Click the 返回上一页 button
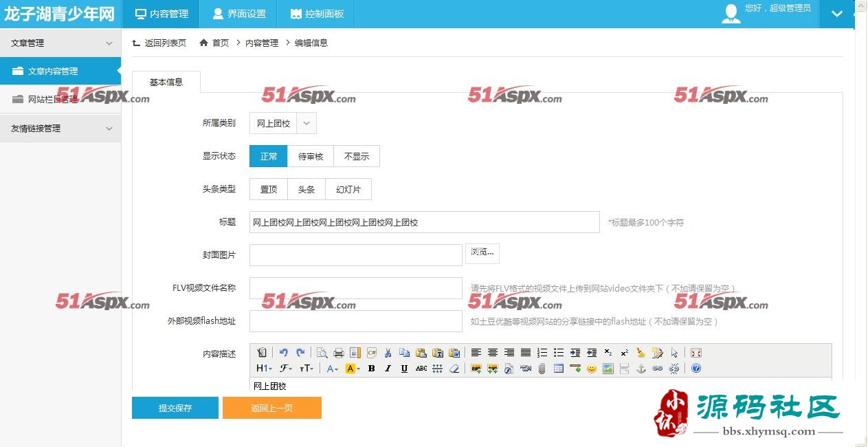 click(272, 408)
